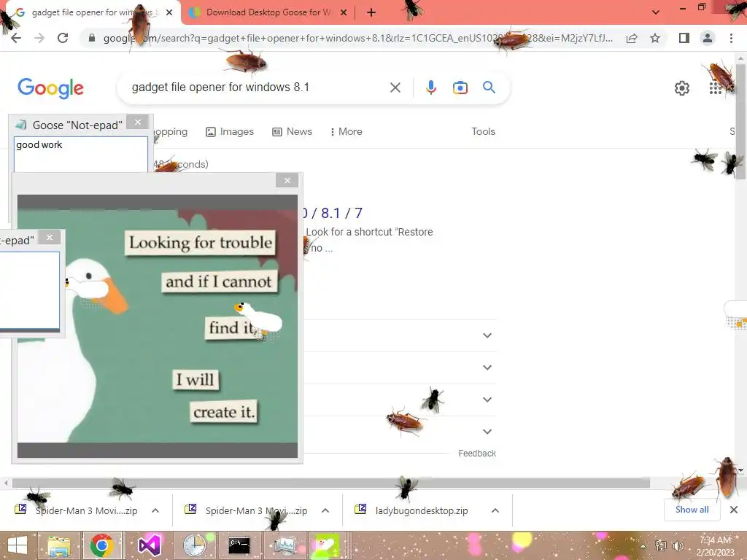
Task: Select the Images search filter
Action: coord(230,132)
